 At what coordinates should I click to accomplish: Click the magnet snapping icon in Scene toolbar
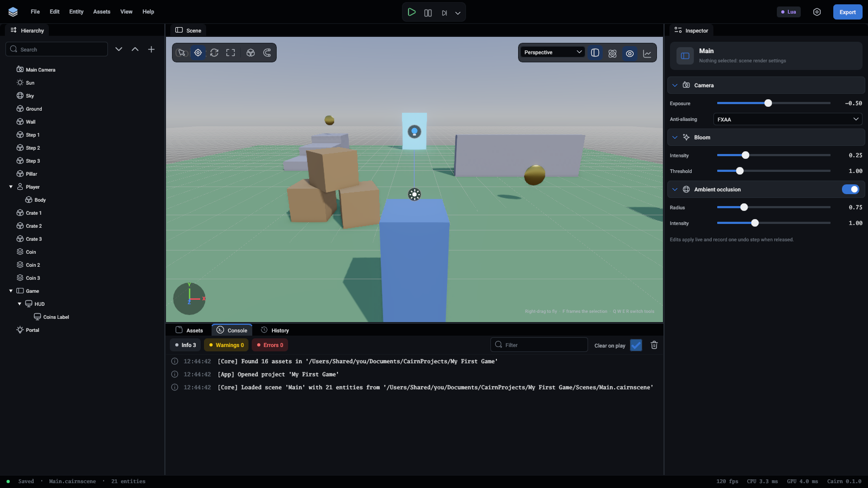point(267,53)
